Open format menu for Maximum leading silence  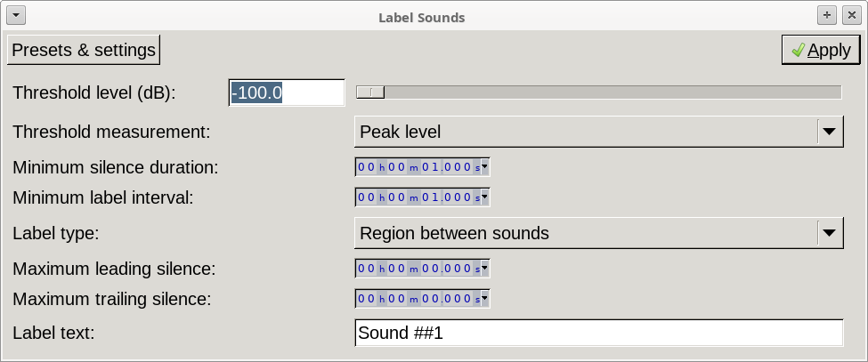pyautogui.click(x=485, y=269)
